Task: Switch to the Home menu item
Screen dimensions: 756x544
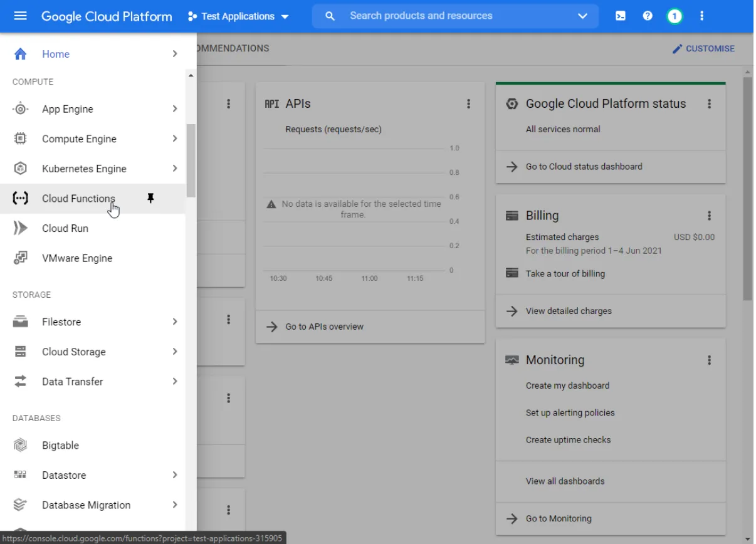Action: (56, 54)
